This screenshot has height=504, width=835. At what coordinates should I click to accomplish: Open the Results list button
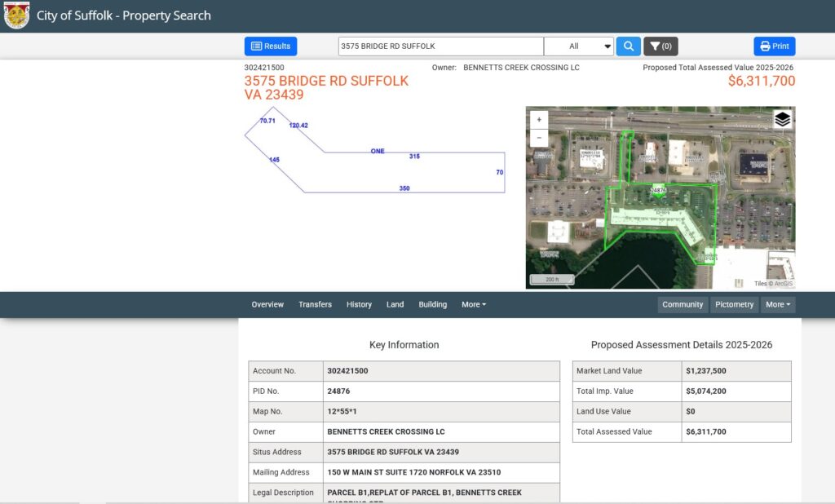pyautogui.click(x=271, y=46)
